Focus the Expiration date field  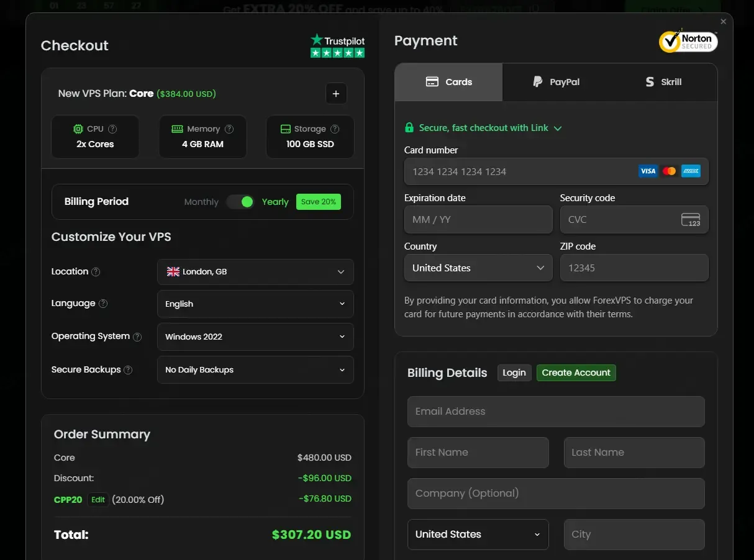point(478,220)
